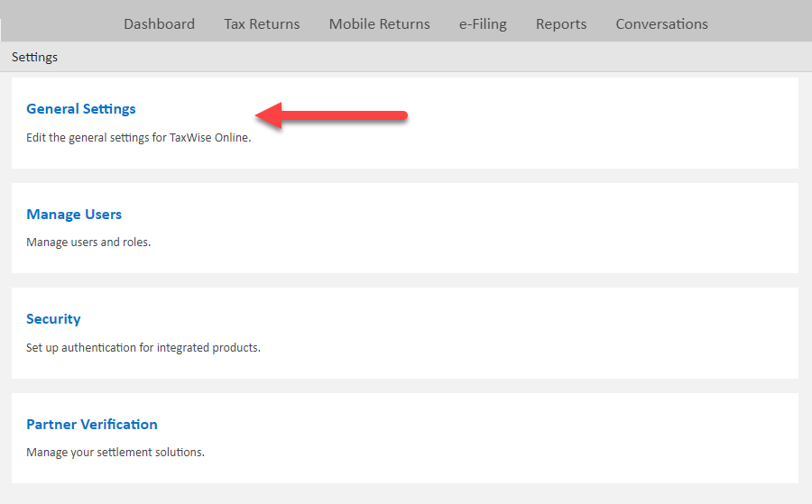Open the Dashboard tab
This screenshot has height=504, width=812.
159,24
